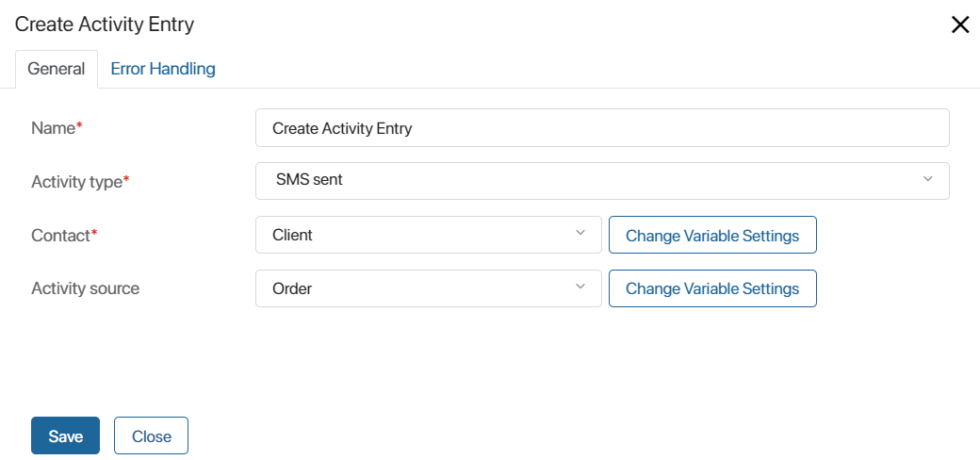Click the Close button at bottom
This screenshot has width=980, height=460.
[x=152, y=435]
